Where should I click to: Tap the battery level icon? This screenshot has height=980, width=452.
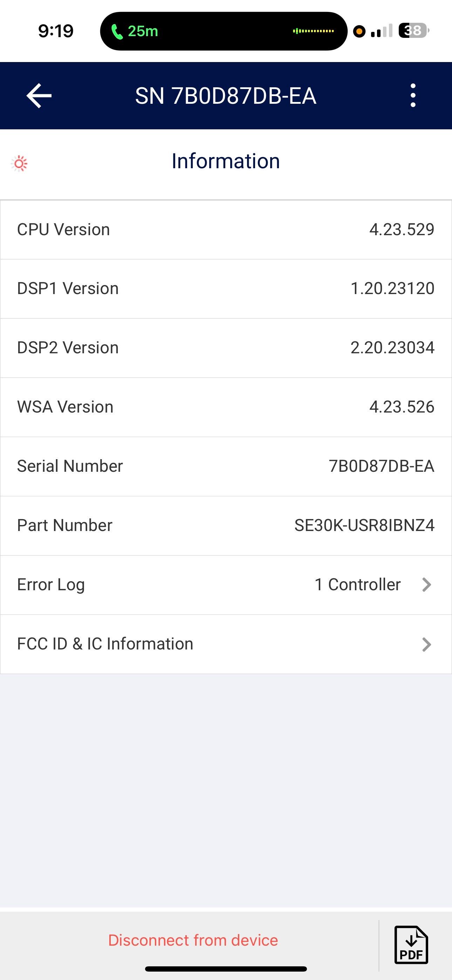click(x=413, y=30)
